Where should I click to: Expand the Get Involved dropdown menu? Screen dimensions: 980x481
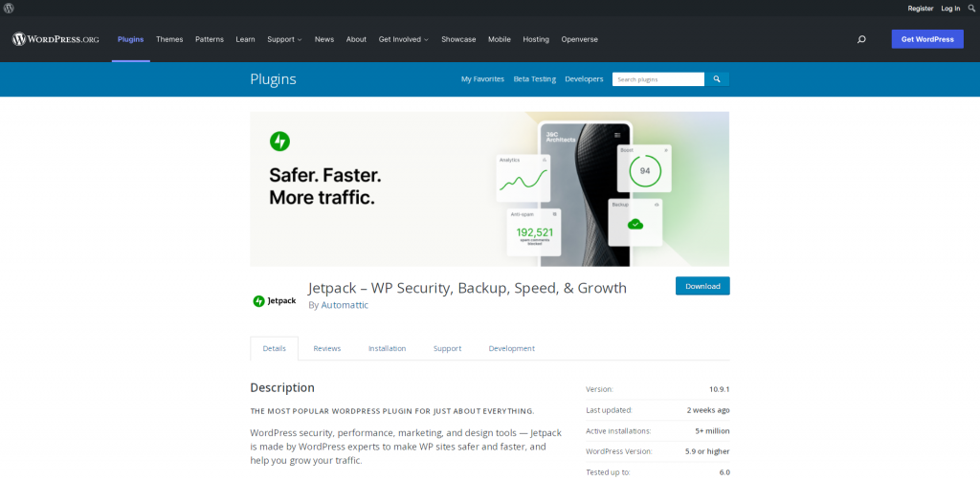403,39
